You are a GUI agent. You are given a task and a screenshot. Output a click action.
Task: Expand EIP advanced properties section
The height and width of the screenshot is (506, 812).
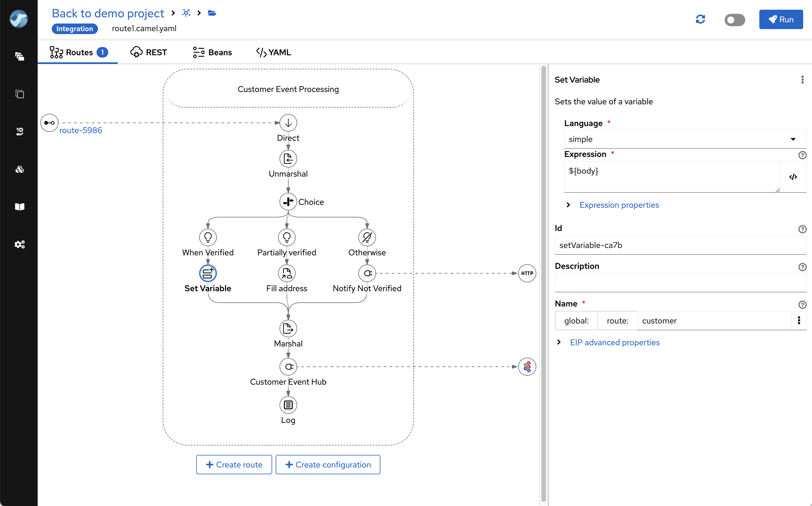[614, 342]
